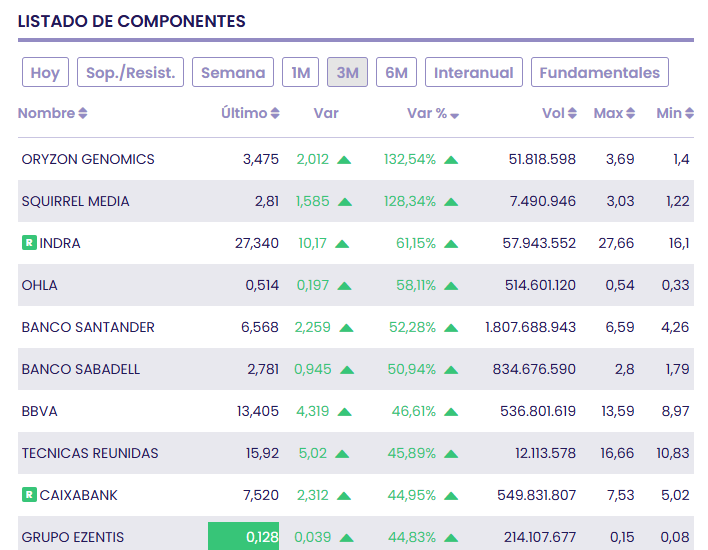This screenshot has width=708, height=550.
Task: Sort by the Var % dropdown arrow
Action: [x=455, y=115]
